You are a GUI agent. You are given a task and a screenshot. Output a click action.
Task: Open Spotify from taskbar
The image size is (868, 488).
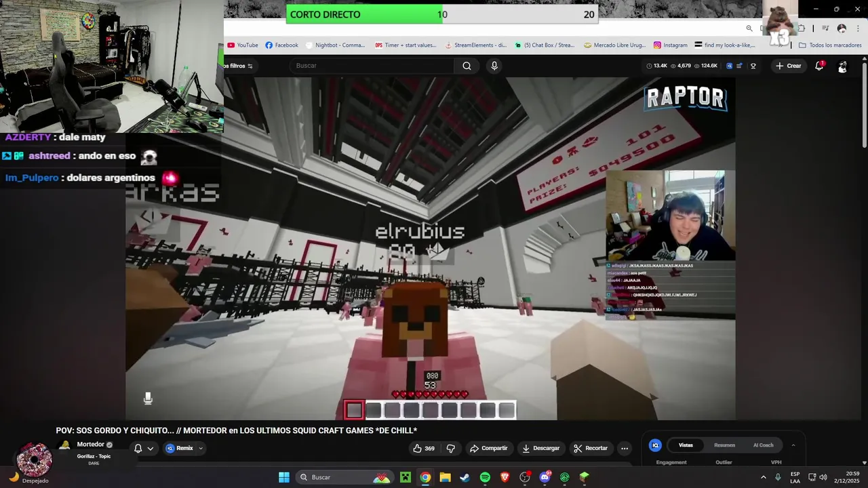tap(485, 477)
